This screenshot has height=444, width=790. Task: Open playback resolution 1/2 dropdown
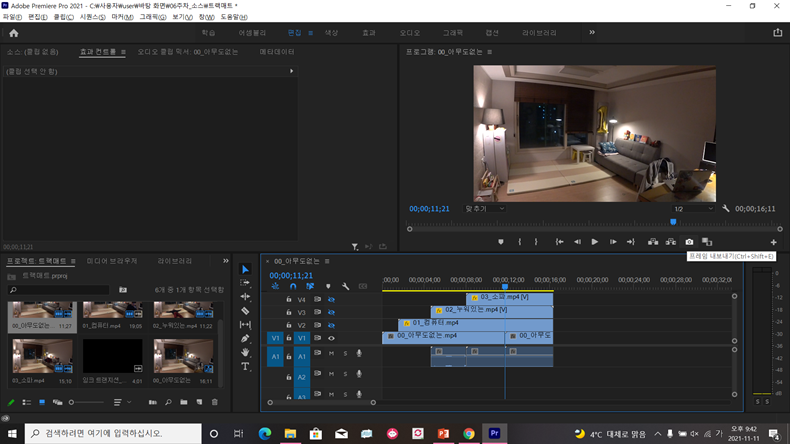coord(694,209)
